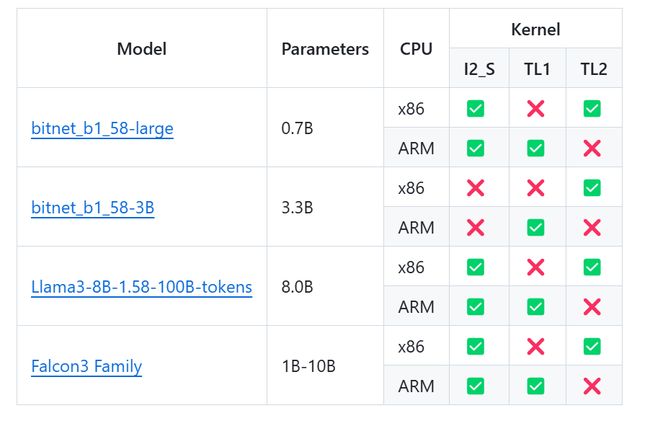Click the red cross for bitnet_b1_58-3B x86 TL1

[x=535, y=188]
